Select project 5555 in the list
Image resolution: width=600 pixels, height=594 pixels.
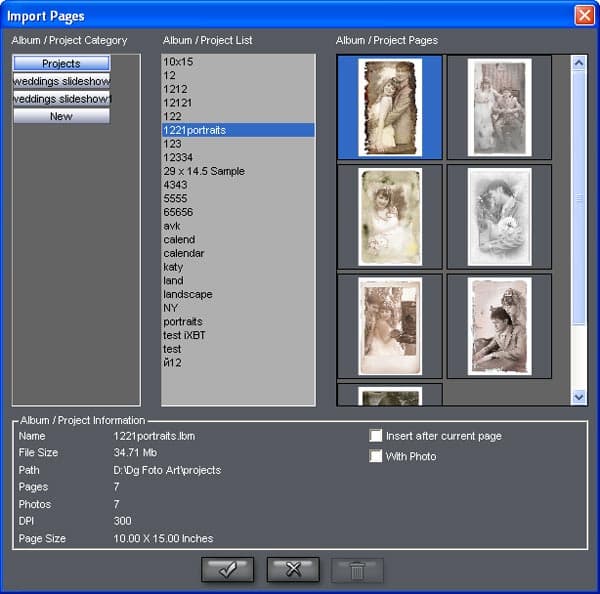click(238, 199)
